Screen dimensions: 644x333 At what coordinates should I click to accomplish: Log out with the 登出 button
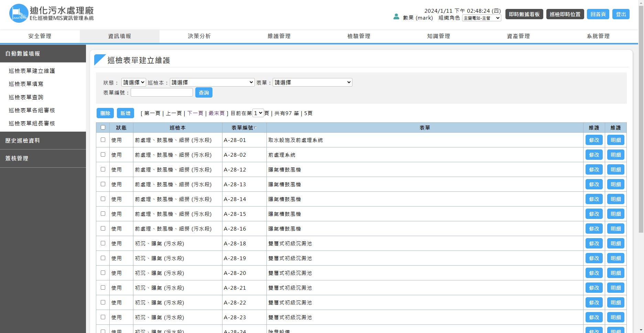click(x=621, y=14)
